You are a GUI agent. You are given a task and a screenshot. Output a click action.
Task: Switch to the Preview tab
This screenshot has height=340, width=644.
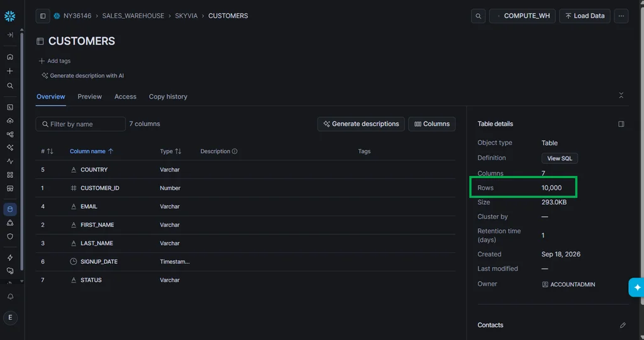click(89, 97)
